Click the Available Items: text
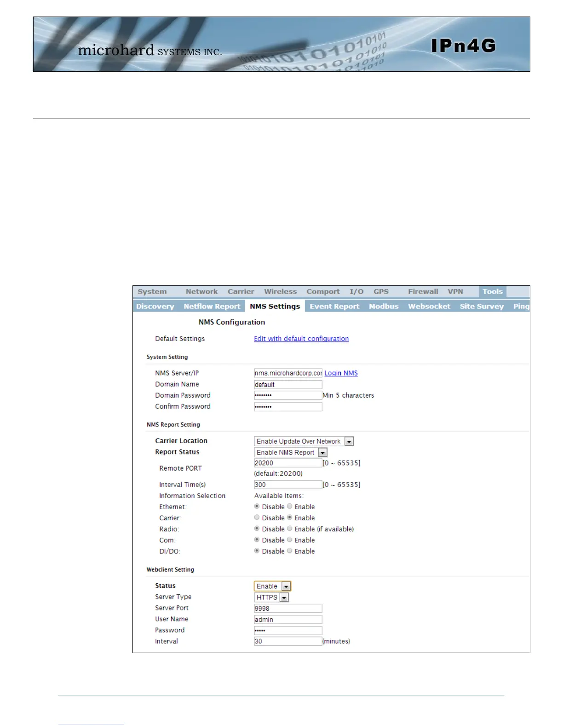Screen dimensions: 563x728 279,496
